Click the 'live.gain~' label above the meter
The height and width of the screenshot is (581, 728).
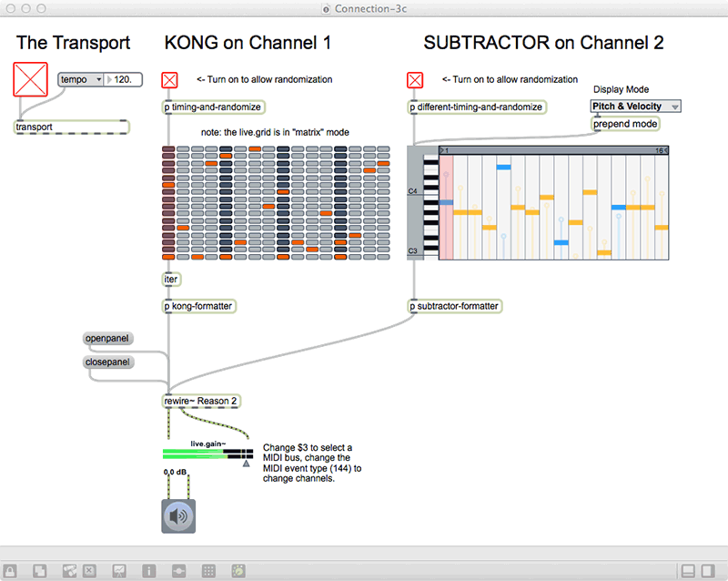208,443
